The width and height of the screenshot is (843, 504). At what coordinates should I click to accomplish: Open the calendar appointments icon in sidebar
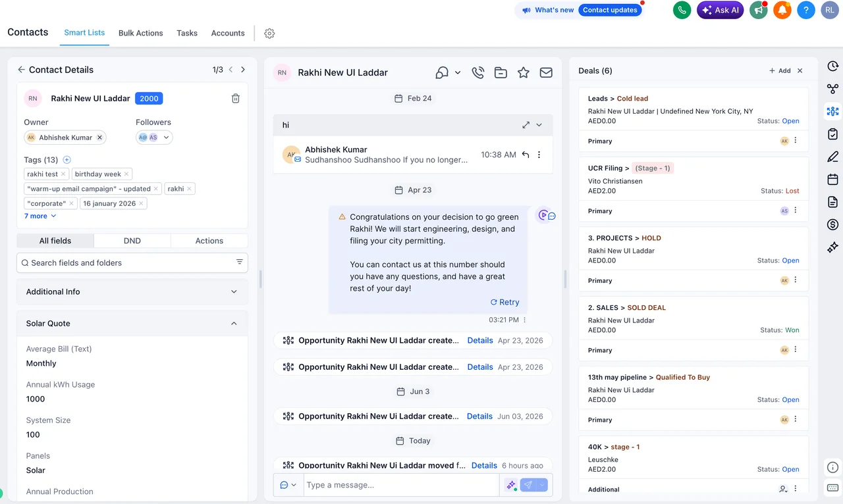832,179
